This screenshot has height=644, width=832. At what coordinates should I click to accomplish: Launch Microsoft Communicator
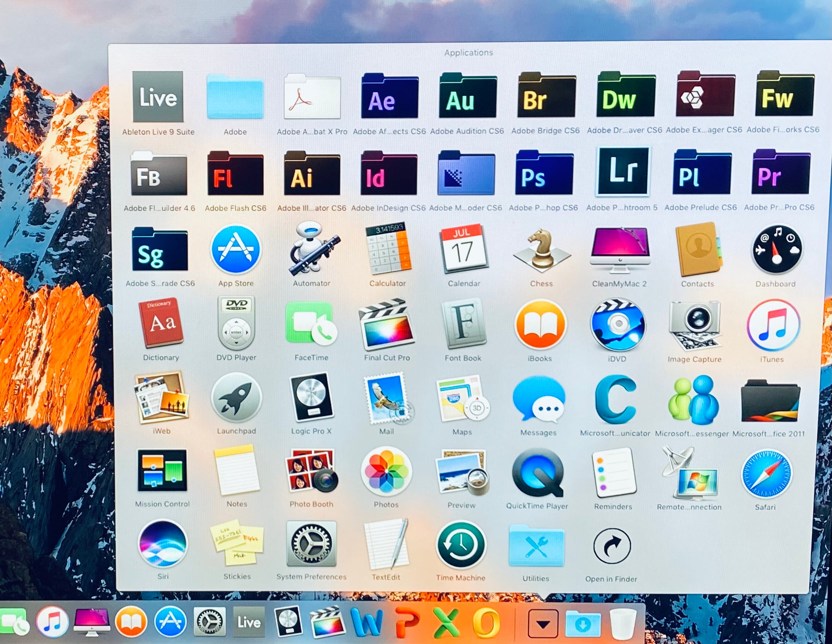pyautogui.click(x=615, y=400)
